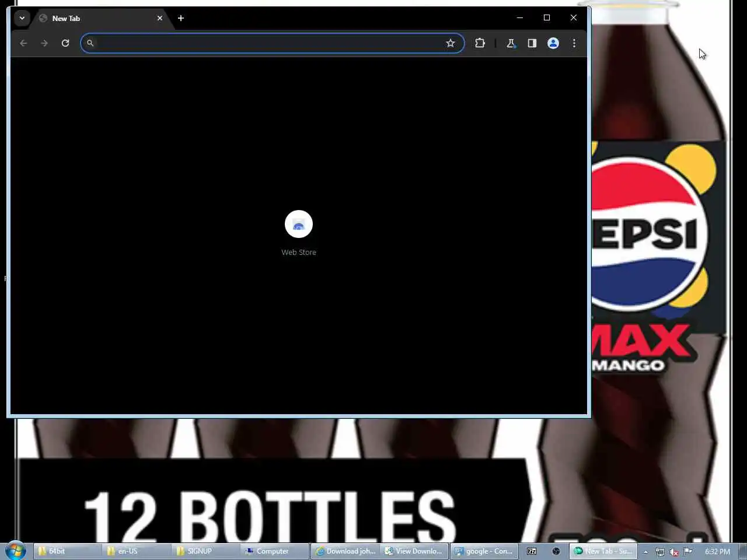
Task: Switch to the en-US folder taskbar item
Action: [x=136, y=551]
